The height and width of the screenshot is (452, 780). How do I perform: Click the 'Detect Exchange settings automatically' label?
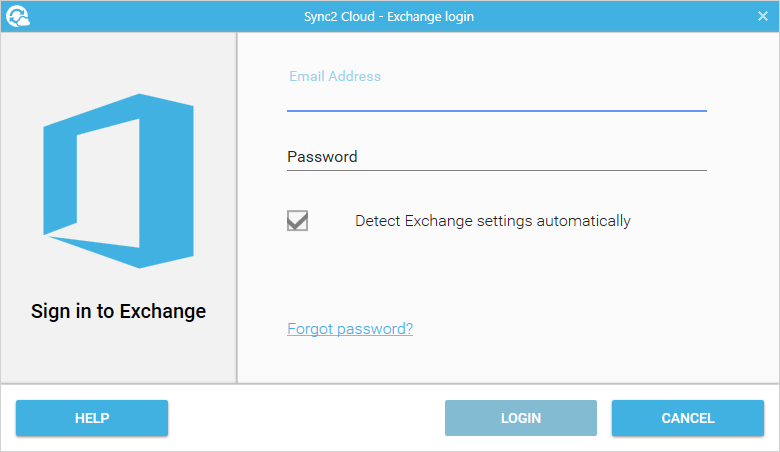[x=492, y=221]
